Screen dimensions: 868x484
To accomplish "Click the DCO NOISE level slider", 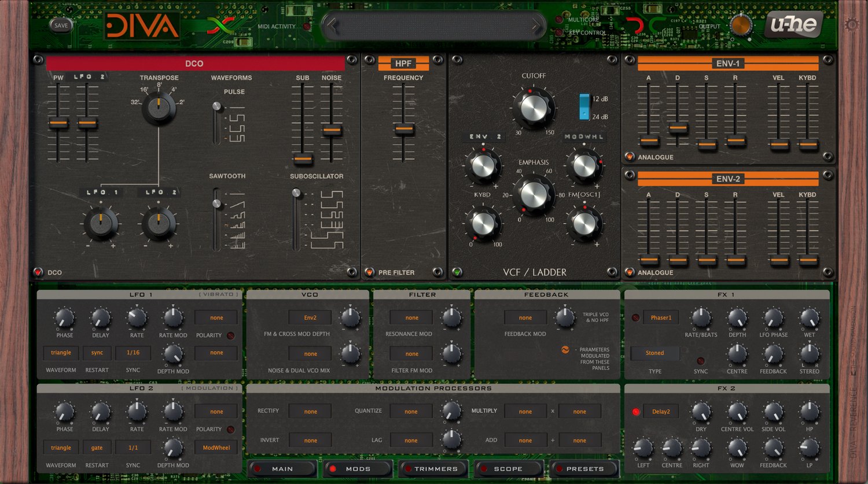I will (x=332, y=130).
